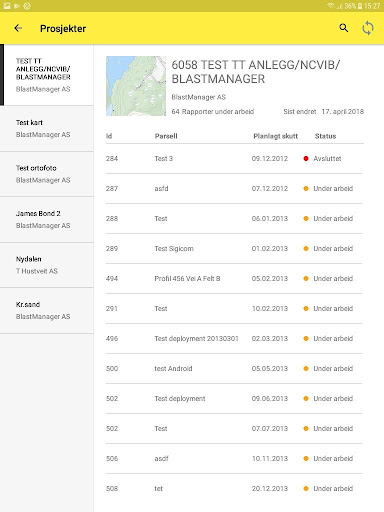
Task: Tap the battery indicator in status bar
Action: [360, 6]
